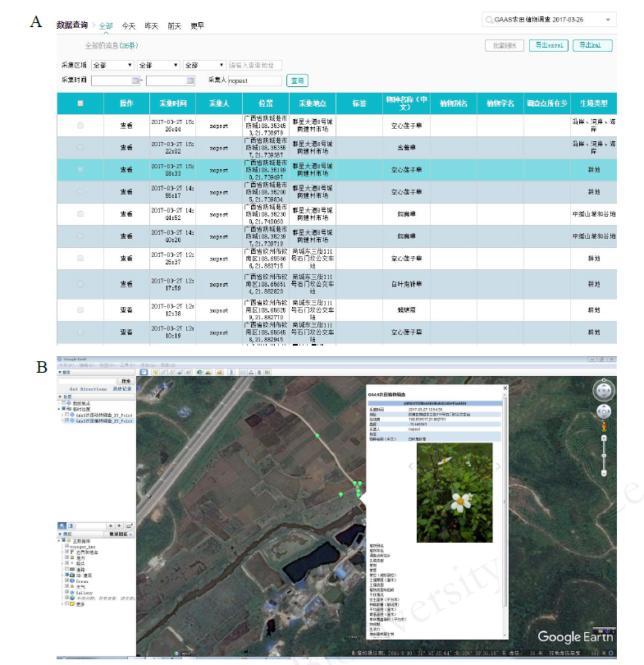Tick the checkbox for the 12:17:59 row

pyautogui.click(x=80, y=284)
